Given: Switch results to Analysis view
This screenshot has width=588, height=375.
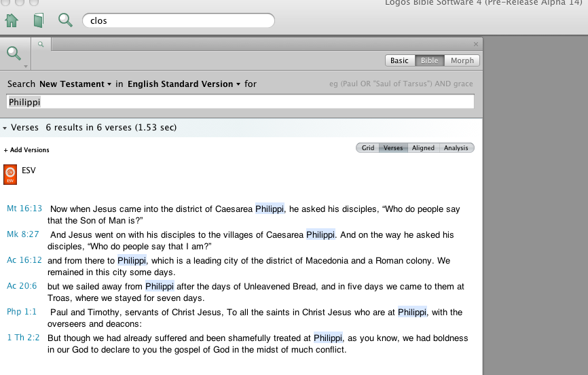Looking at the screenshot, I should pyautogui.click(x=456, y=148).
